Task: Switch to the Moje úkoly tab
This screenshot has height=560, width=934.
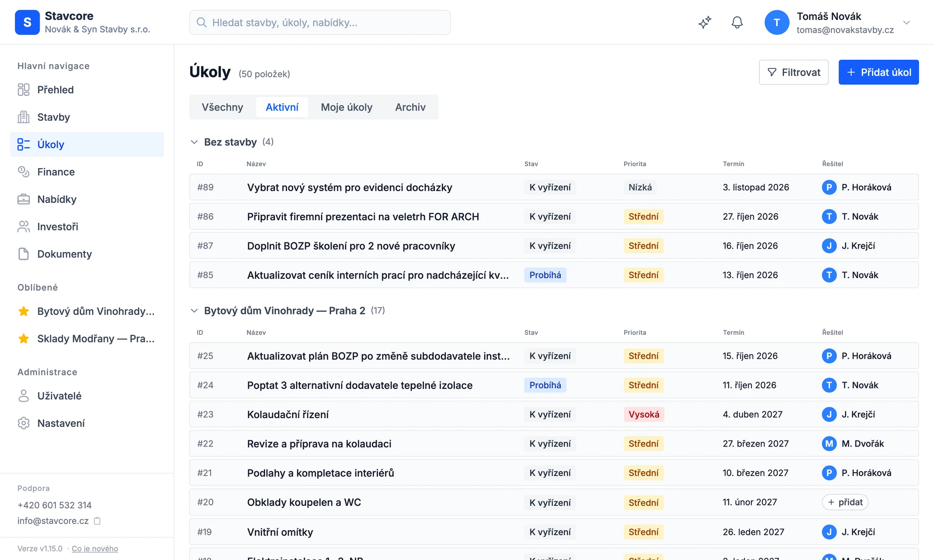Action: click(347, 107)
